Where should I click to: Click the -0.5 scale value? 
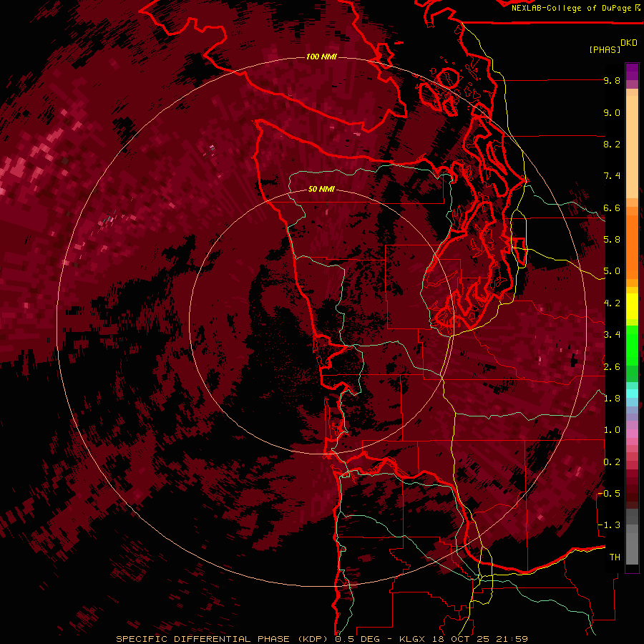[x=610, y=494]
